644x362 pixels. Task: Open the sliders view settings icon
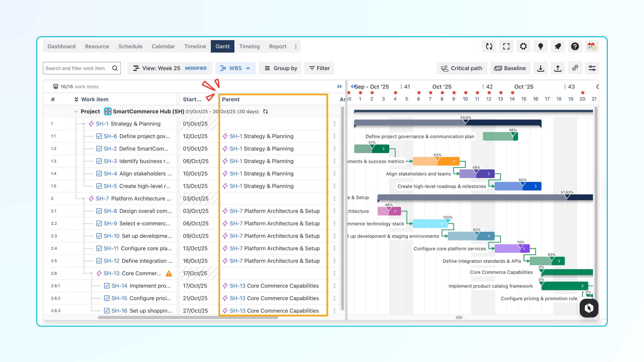[x=592, y=68]
